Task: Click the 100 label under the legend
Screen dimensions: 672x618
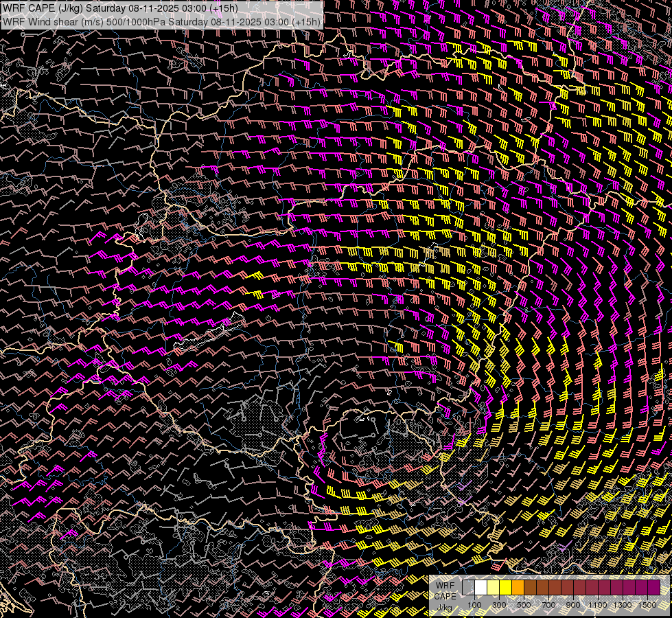Action: click(x=474, y=604)
